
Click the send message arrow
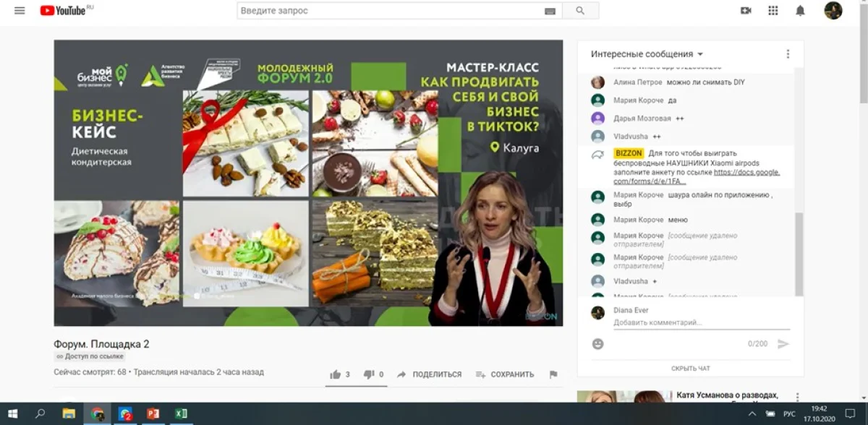[x=783, y=344]
